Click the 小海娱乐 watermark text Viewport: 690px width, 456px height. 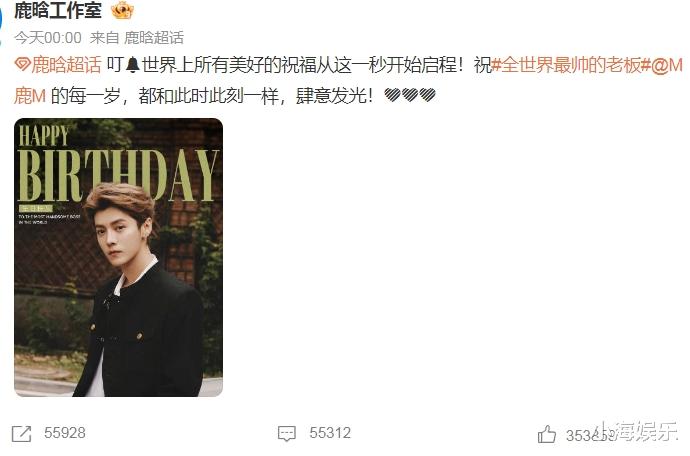click(636, 431)
